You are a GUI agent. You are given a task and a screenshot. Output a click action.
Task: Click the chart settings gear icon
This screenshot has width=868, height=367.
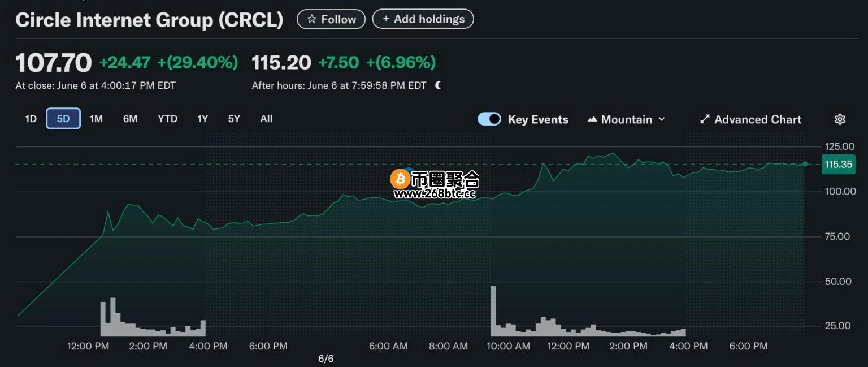(840, 119)
